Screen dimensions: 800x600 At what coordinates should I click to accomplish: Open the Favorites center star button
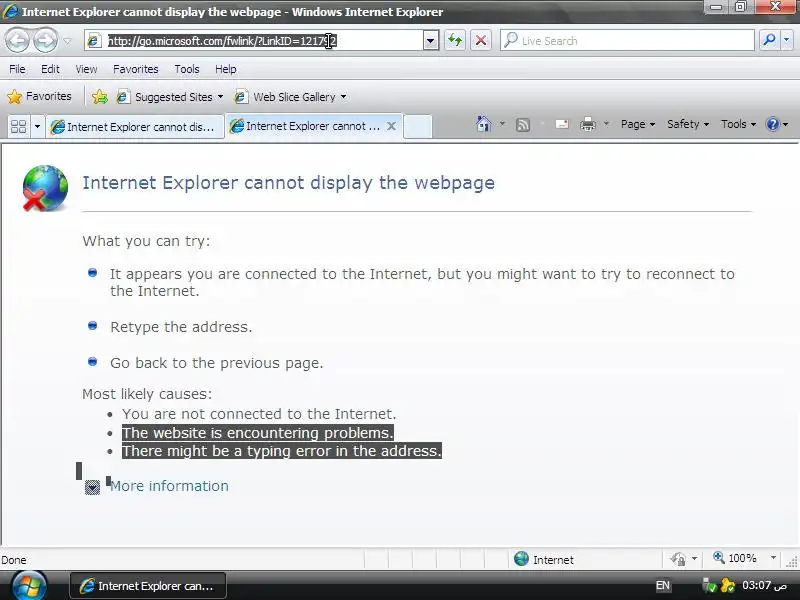point(39,96)
